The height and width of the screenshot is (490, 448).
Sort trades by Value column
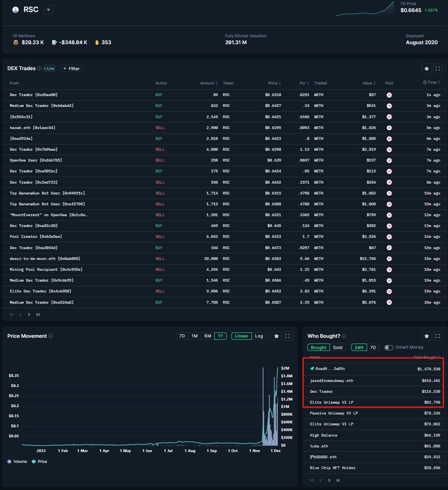[x=369, y=83]
